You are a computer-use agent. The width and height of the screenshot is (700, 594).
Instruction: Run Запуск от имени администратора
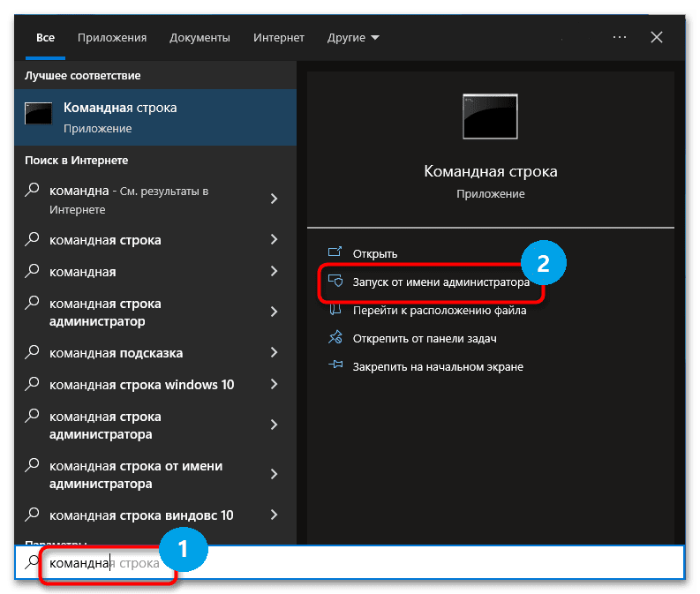[x=440, y=282]
